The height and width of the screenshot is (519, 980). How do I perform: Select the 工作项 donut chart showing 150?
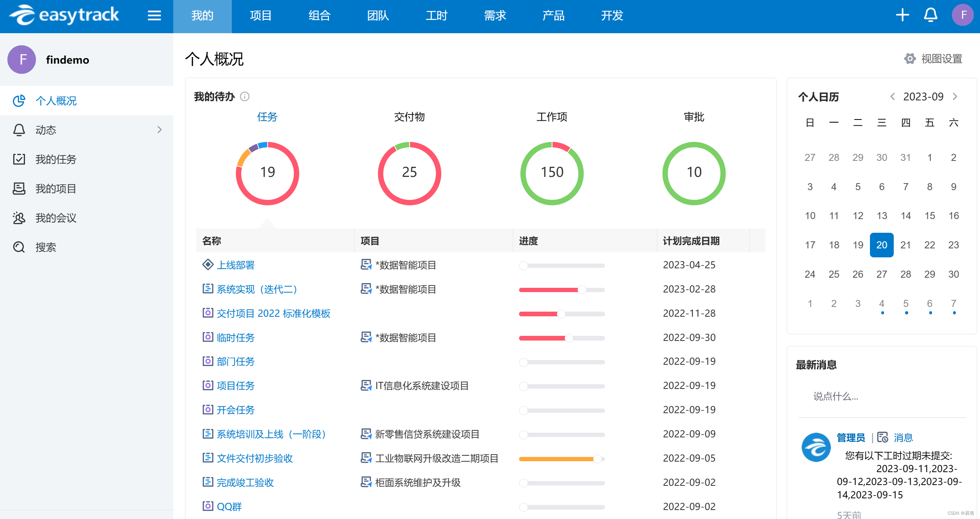tap(552, 173)
